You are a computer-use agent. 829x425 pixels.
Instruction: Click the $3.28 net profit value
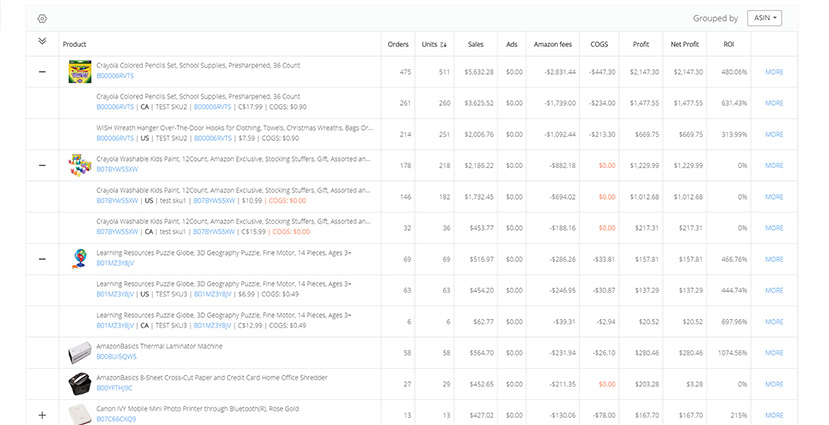point(694,384)
